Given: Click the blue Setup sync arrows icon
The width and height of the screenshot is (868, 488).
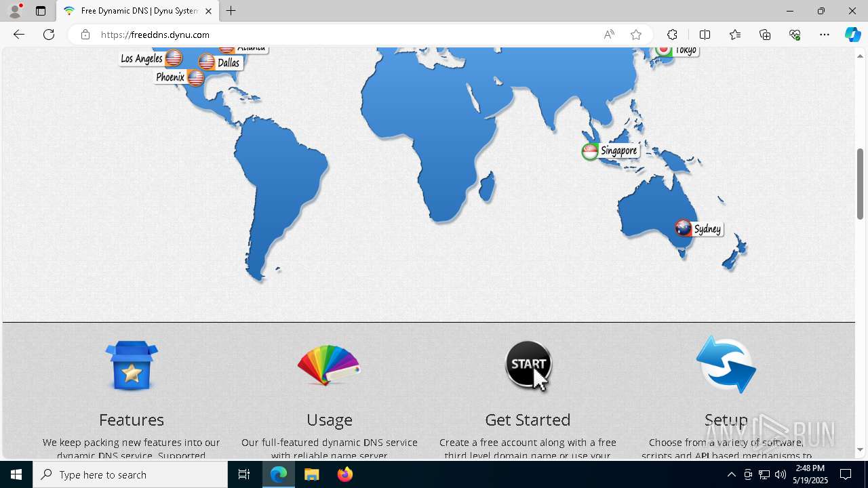Looking at the screenshot, I should [726, 365].
